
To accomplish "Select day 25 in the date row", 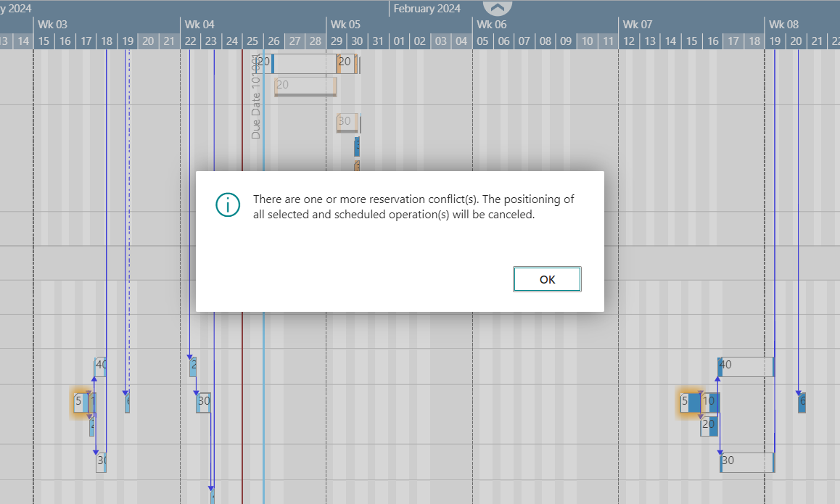I will pyautogui.click(x=252, y=41).
